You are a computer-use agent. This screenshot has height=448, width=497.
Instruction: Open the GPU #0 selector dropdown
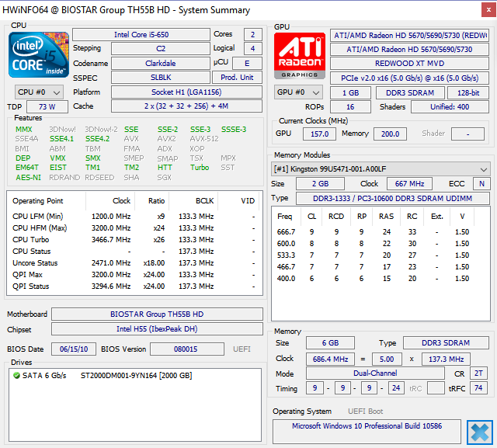pos(298,92)
